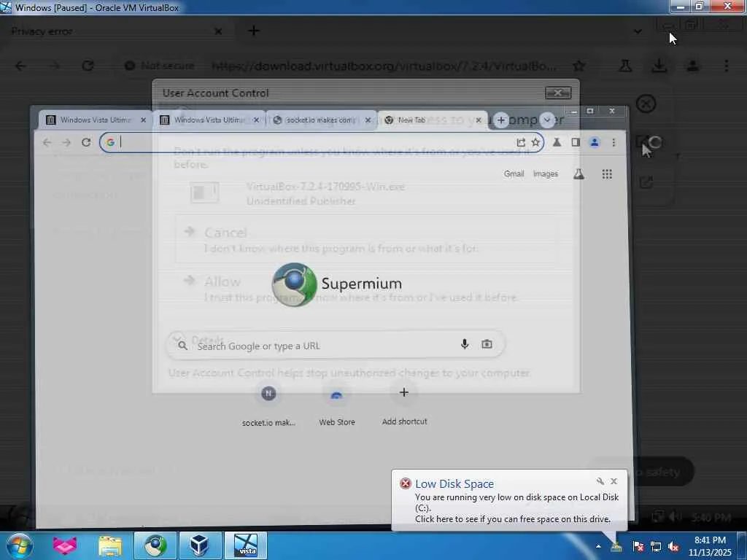The image size is (747, 560).
Task: Click the Add shortcut tile
Action: (404, 404)
